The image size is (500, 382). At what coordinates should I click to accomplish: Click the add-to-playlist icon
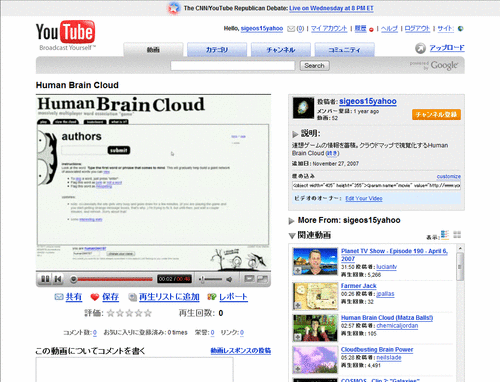tap(133, 297)
